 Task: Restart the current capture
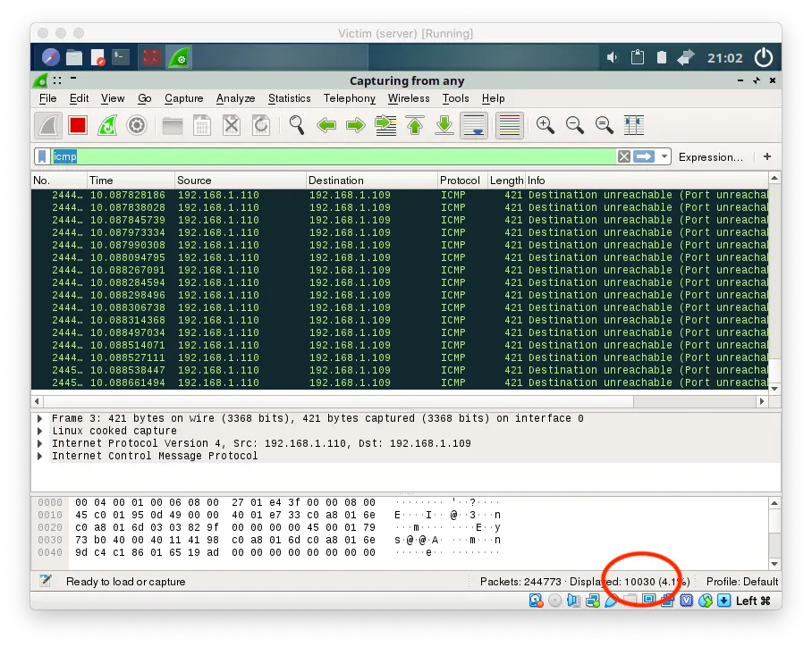pyautogui.click(x=107, y=124)
